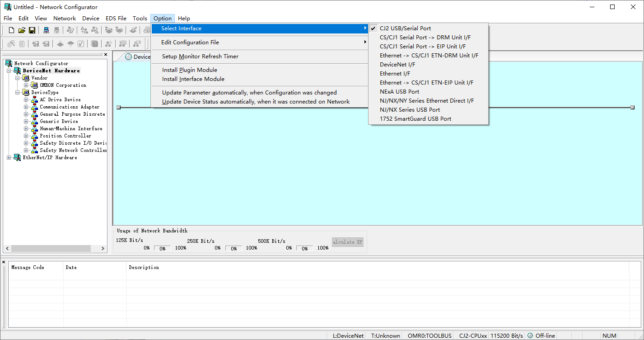The image size is (644, 340).
Task: Click the Connect to network computer icon
Action: (46, 30)
